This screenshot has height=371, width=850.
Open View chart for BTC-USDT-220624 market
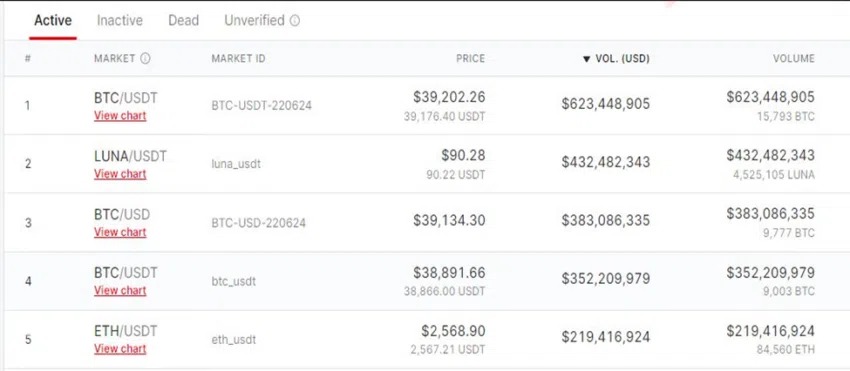point(120,116)
